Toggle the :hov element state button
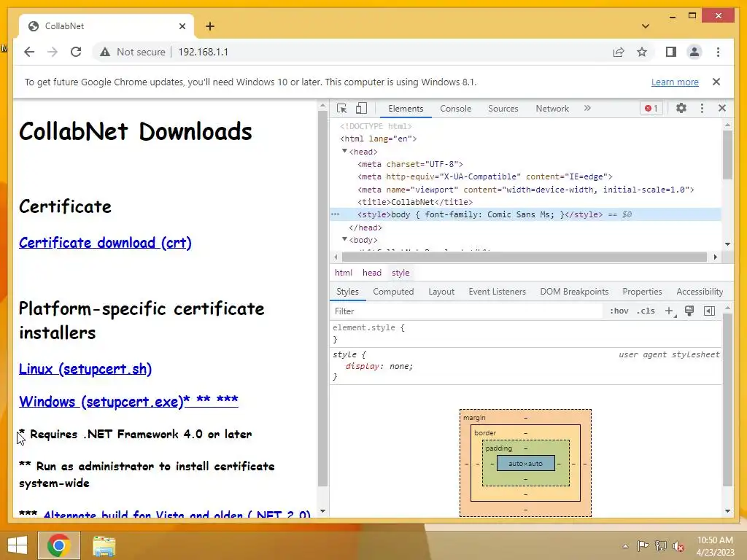 [619, 311]
